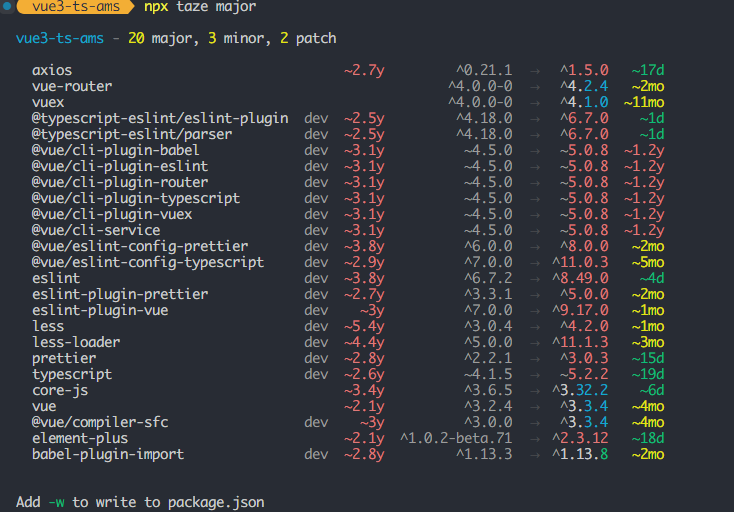Click the axios package name
Screen dimensions: 734x512
pyautogui.click(x=52, y=70)
